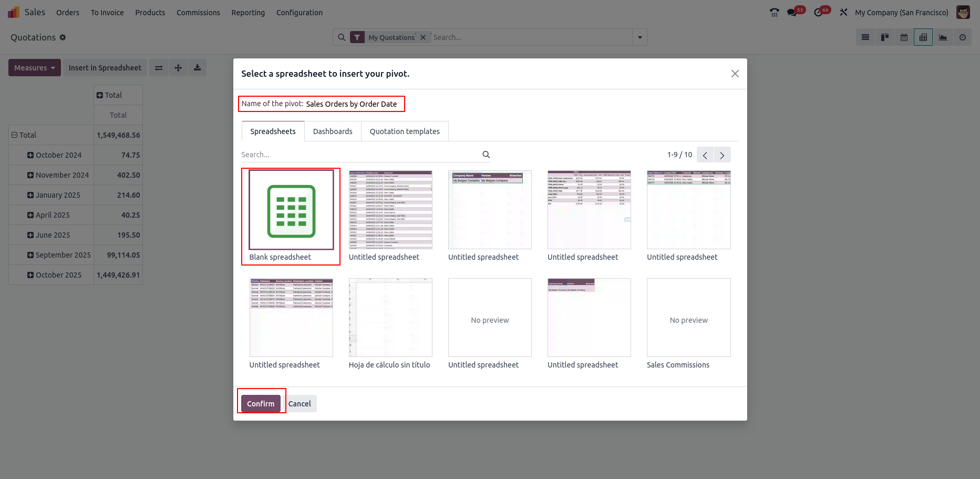Open the Quotation templates tab
The width and height of the screenshot is (980, 479).
click(405, 131)
